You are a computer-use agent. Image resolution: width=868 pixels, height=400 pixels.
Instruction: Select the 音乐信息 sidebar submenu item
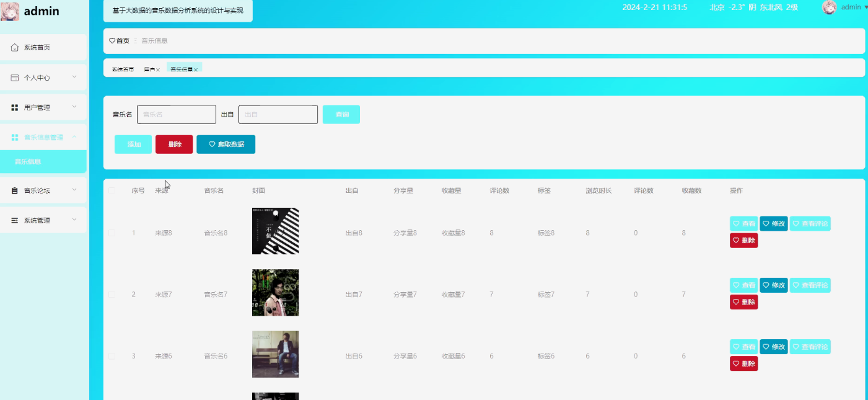(x=43, y=161)
